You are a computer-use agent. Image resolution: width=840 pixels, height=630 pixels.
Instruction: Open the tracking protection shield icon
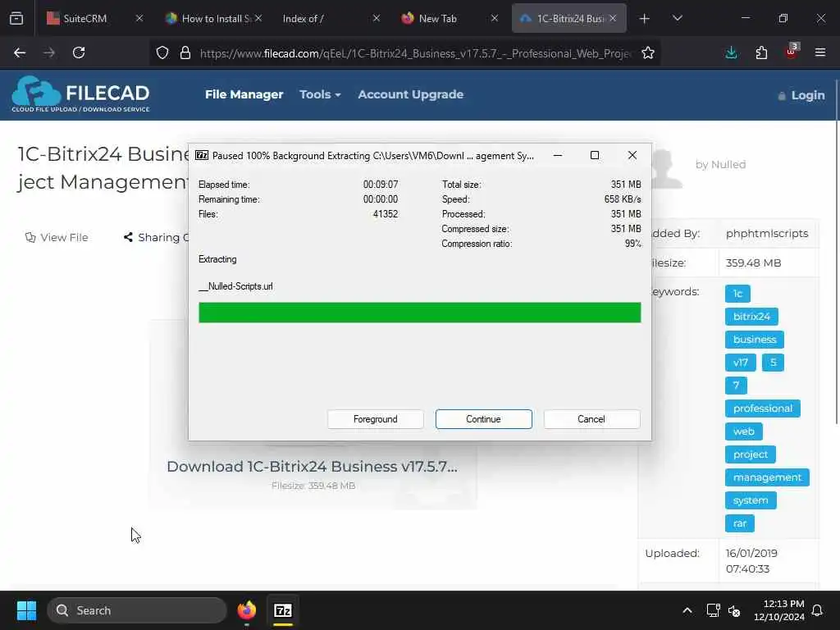point(162,52)
